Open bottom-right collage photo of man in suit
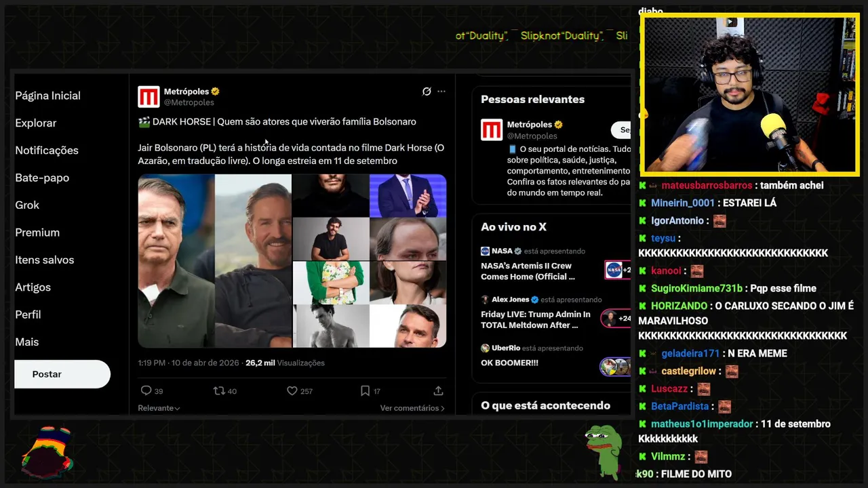 [x=408, y=326]
